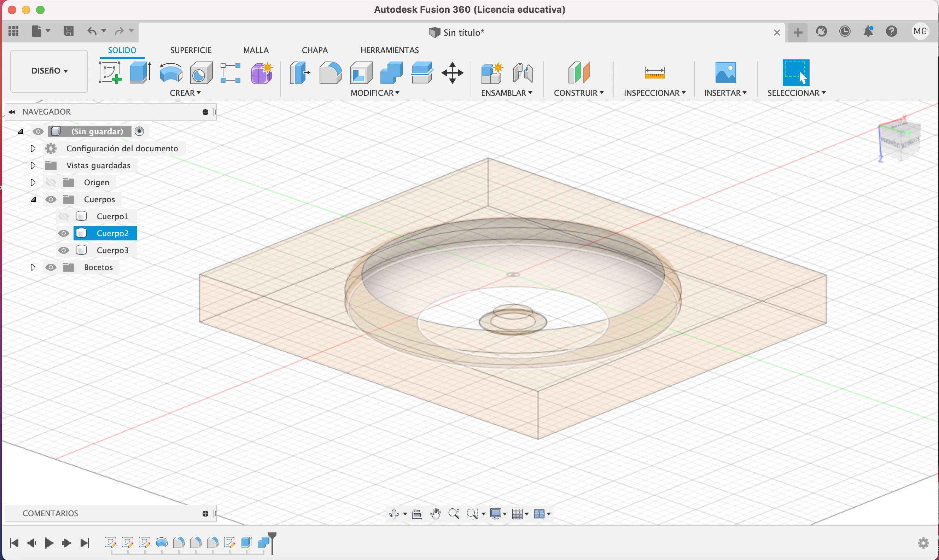Select the SOLIDO tab
939x560 pixels.
tap(122, 50)
